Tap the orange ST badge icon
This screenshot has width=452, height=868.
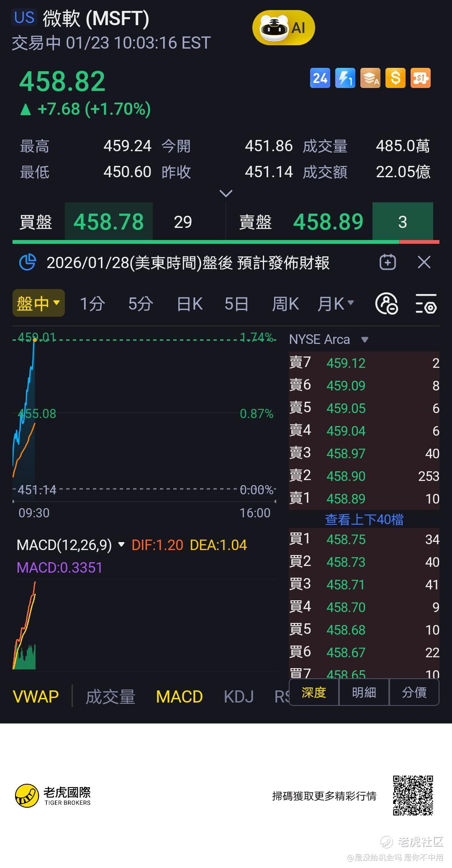point(421,78)
